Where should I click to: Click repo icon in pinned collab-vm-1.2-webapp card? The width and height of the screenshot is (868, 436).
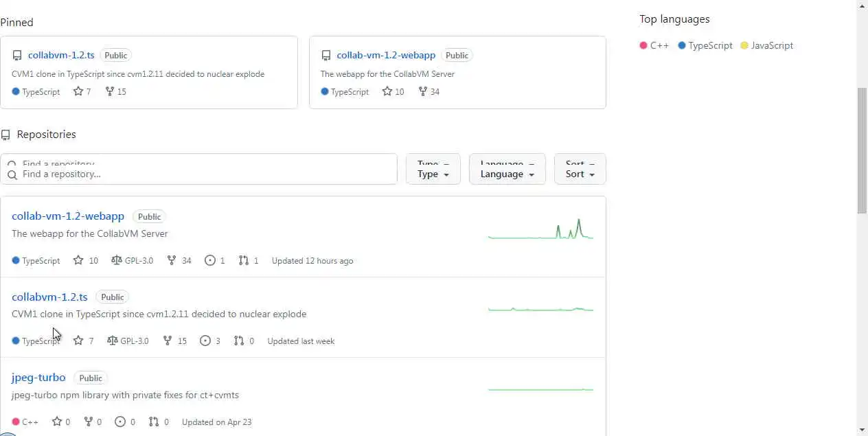tap(326, 56)
